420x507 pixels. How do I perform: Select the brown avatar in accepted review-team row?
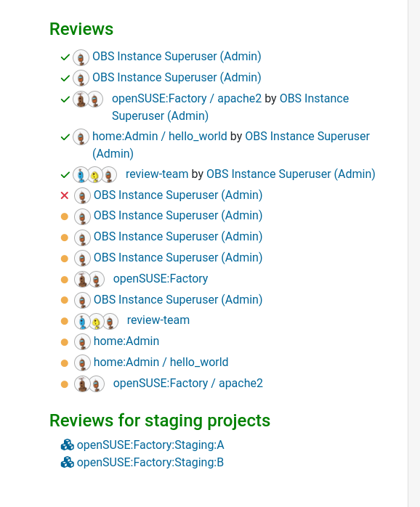pyautogui.click(x=109, y=175)
